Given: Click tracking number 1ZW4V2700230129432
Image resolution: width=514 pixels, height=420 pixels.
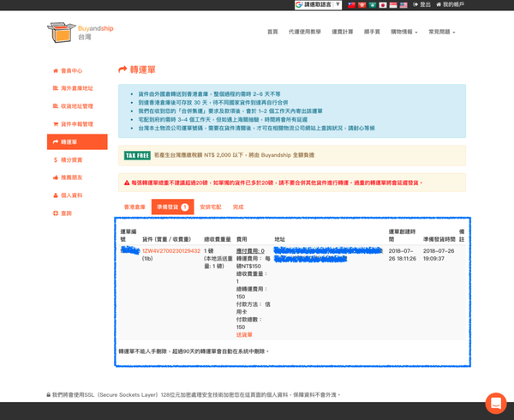Looking at the screenshot, I should click(171, 251).
